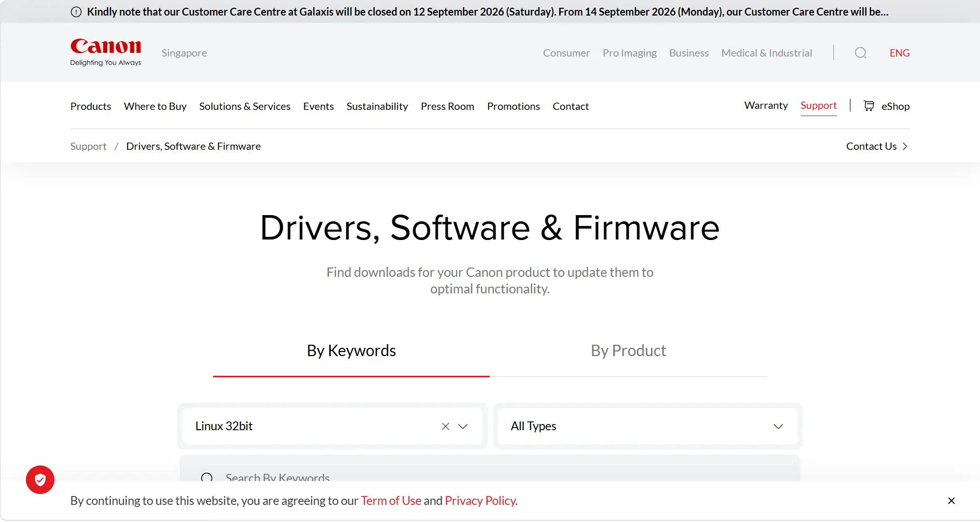The height and width of the screenshot is (522, 980).
Task: Open Sustainability section
Action: 377,106
